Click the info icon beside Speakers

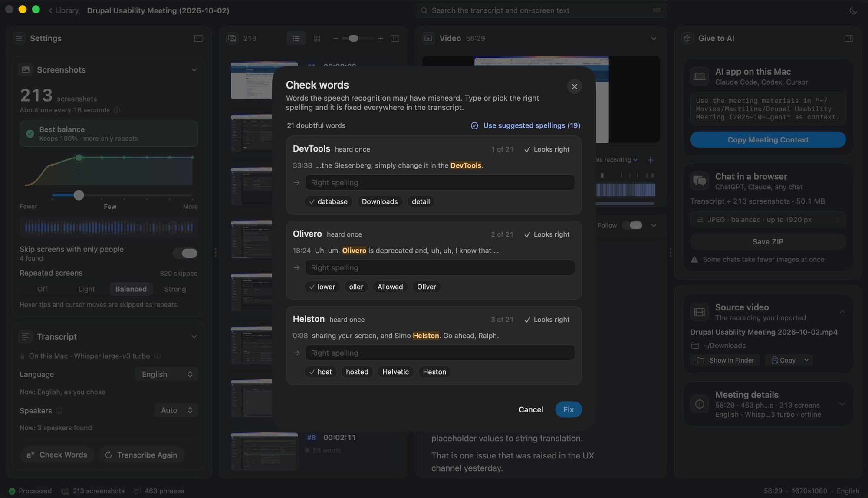pos(59,410)
